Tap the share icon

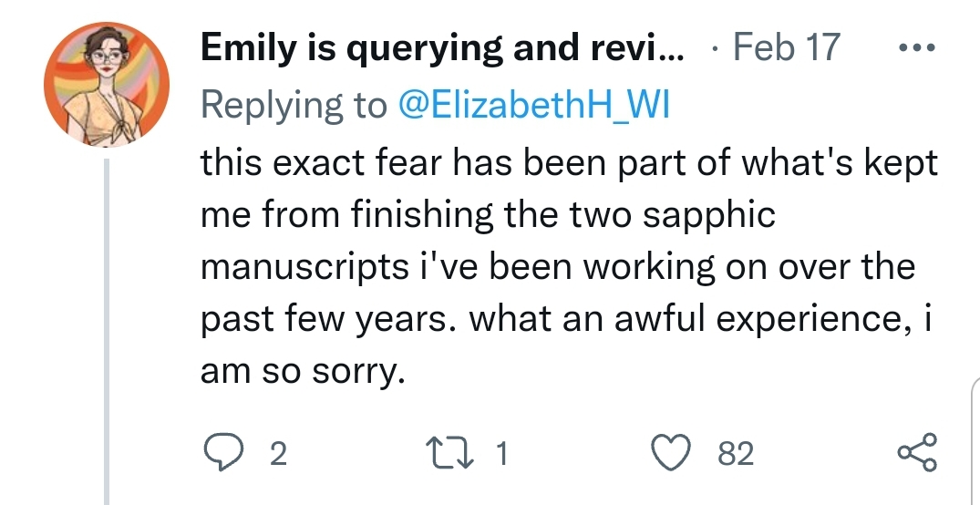917,452
